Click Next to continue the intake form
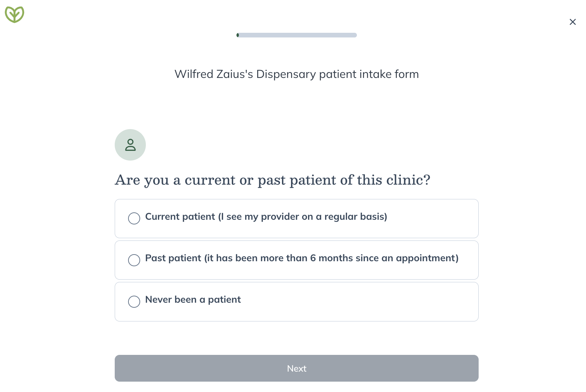The width and height of the screenshot is (586, 392). coord(296,368)
